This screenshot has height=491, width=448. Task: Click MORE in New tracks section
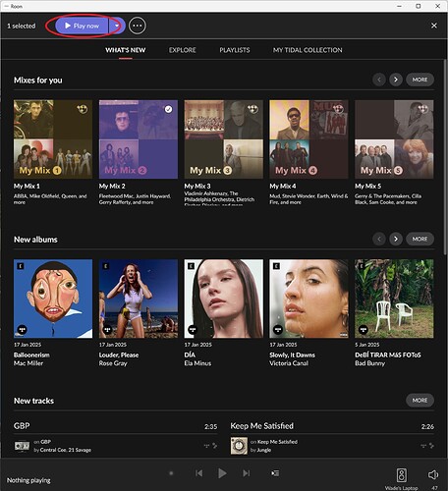point(420,401)
